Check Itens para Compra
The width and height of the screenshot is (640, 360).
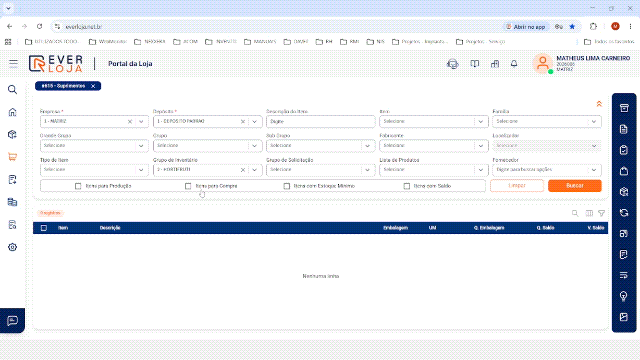click(x=188, y=186)
